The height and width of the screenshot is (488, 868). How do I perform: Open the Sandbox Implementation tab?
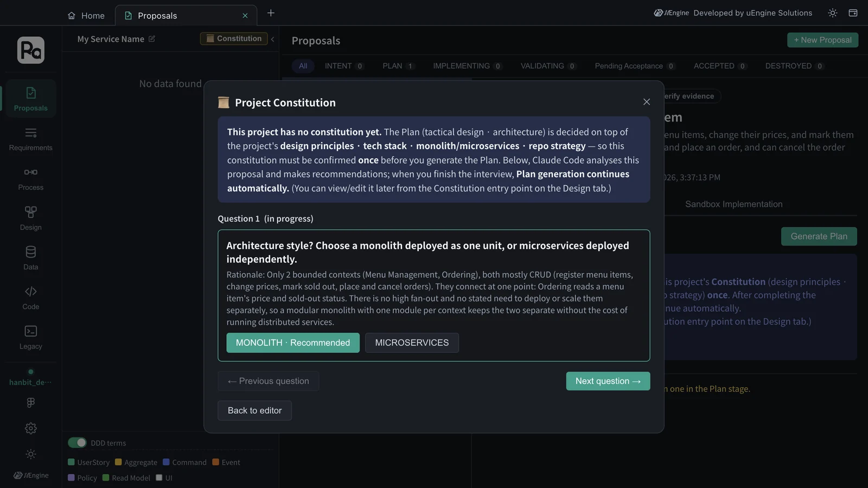tap(733, 204)
